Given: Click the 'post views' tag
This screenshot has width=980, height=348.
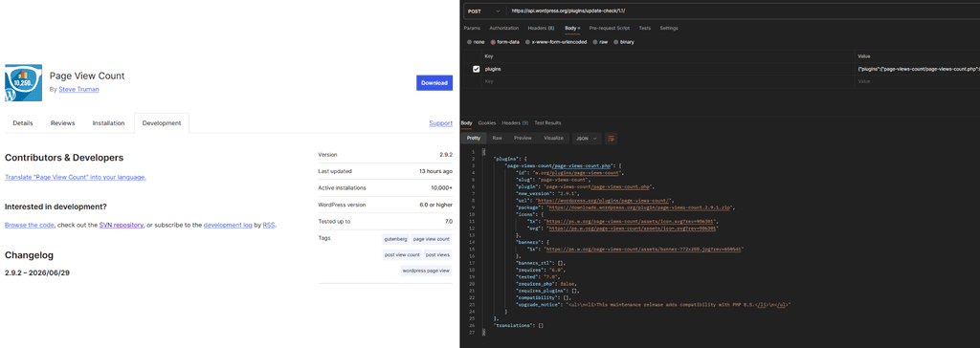Looking at the screenshot, I should [438, 255].
